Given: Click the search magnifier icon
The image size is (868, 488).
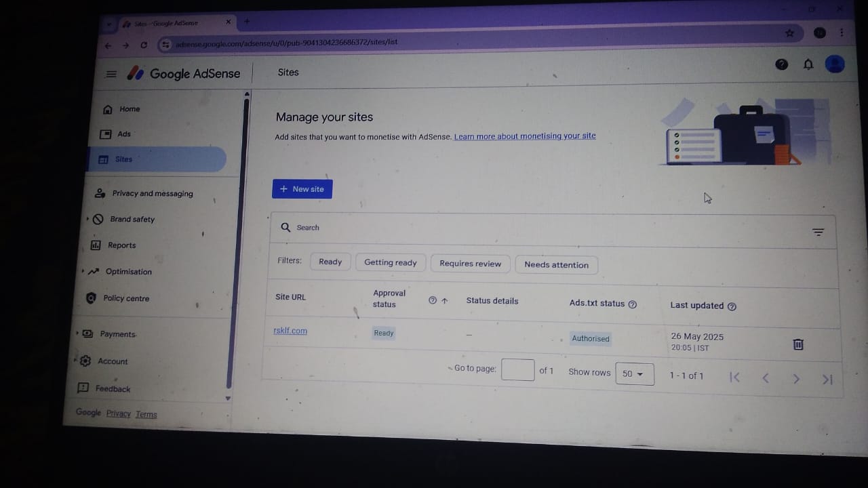Looking at the screenshot, I should [x=285, y=227].
